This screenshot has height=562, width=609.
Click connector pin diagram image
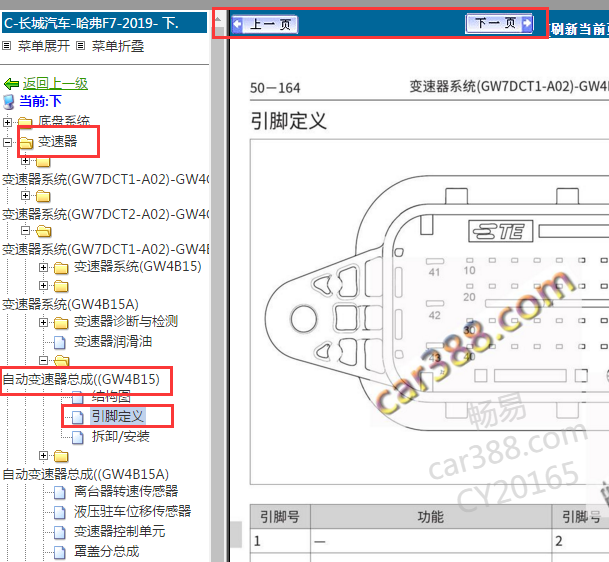430,312
